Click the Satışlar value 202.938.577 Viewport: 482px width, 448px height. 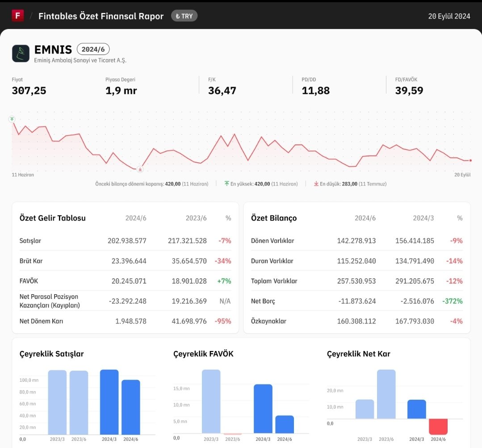coord(127,241)
